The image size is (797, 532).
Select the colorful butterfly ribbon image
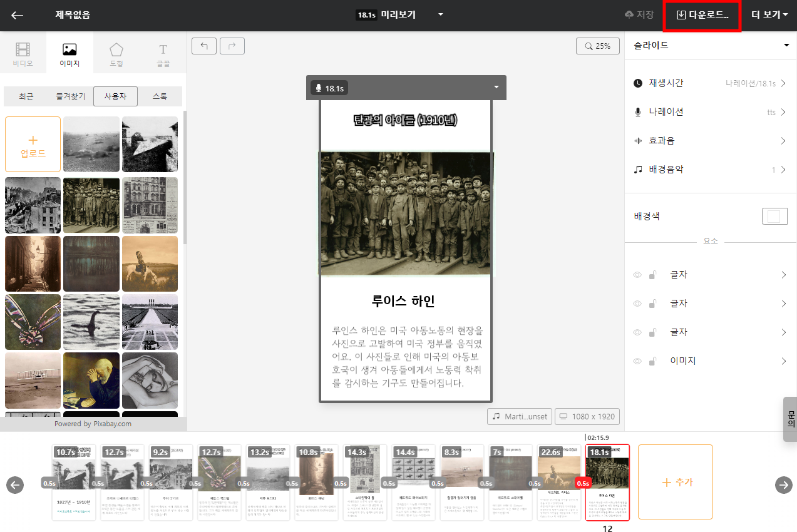point(33,322)
